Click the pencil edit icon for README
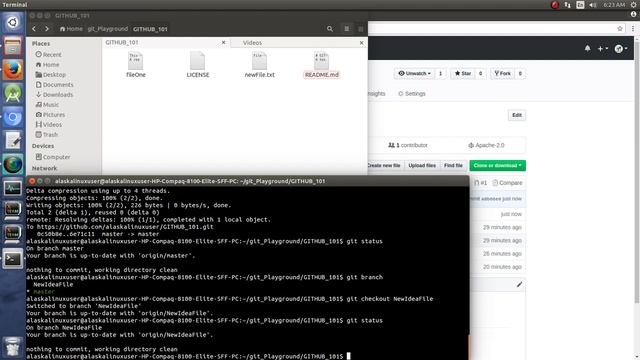 point(519,284)
